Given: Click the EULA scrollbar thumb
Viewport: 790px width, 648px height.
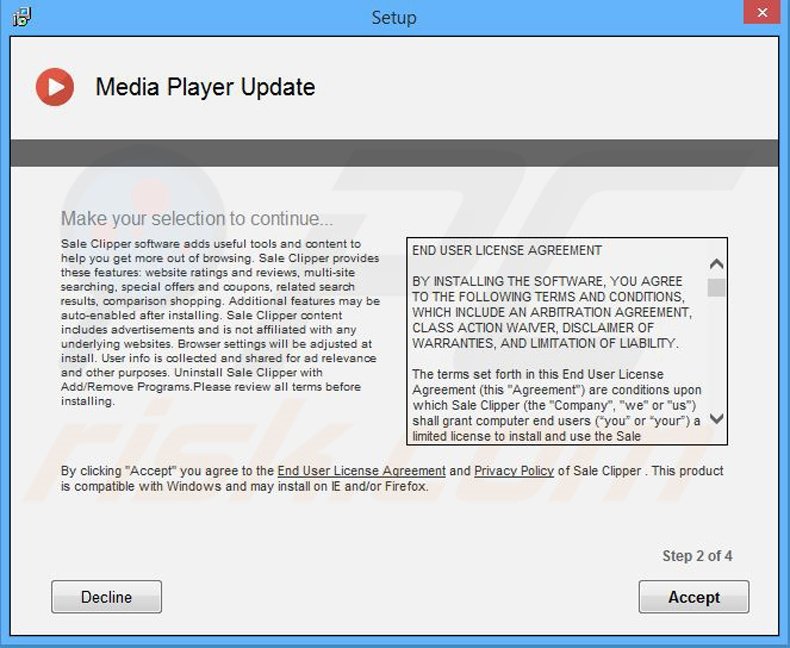Looking at the screenshot, I should pyautogui.click(x=716, y=288).
